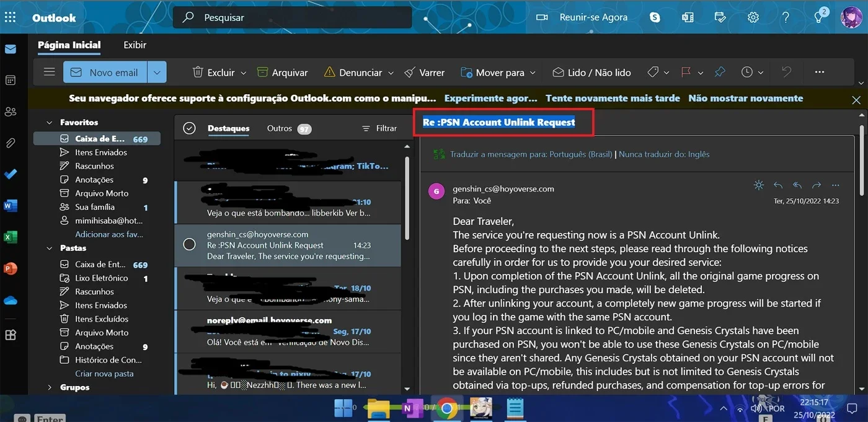Open the toolbar more options ellipsis
The width and height of the screenshot is (868, 422).
pyautogui.click(x=820, y=73)
